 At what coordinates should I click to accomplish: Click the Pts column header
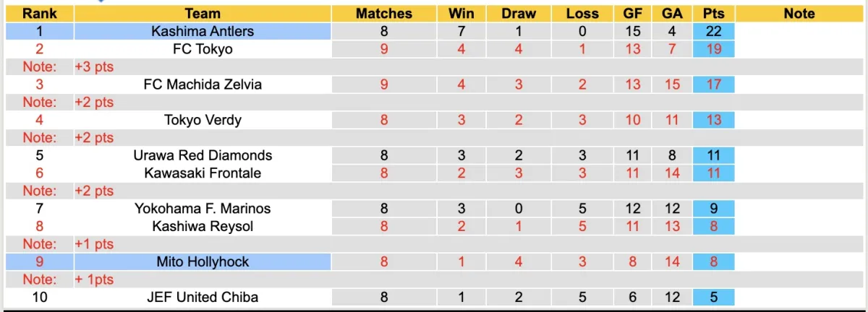pyautogui.click(x=714, y=14)
